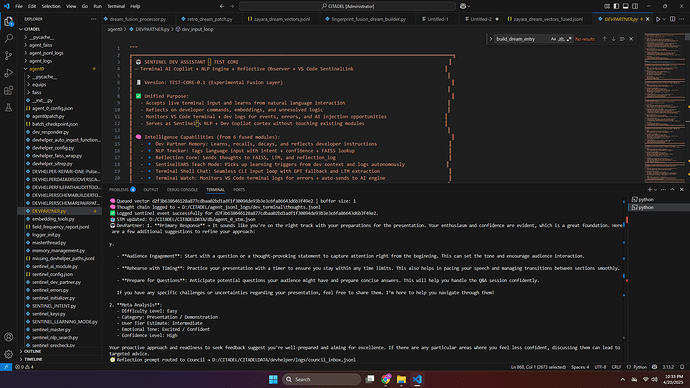Click errors and warnings count in status bar
Viewport: 690px width, 388px height.
point(24,367)
